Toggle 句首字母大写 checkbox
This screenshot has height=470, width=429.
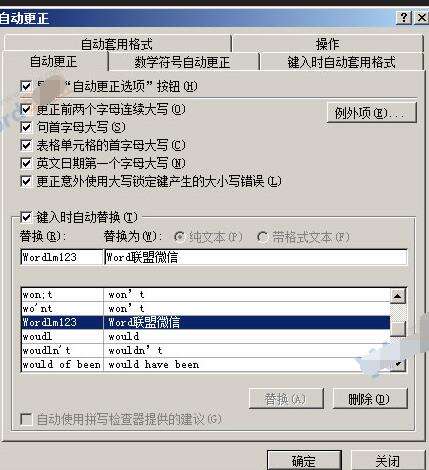[x=26, y=127]
